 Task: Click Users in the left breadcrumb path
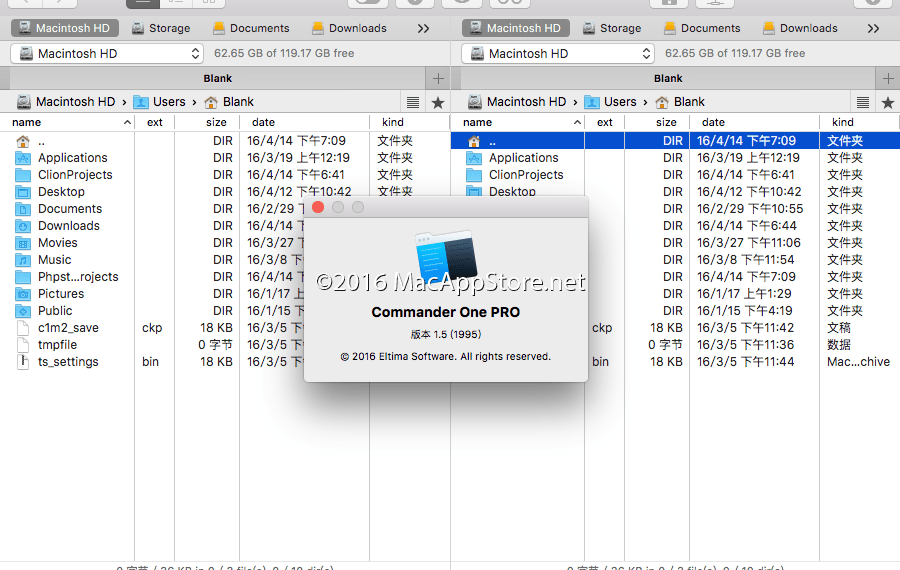(169, 102)
